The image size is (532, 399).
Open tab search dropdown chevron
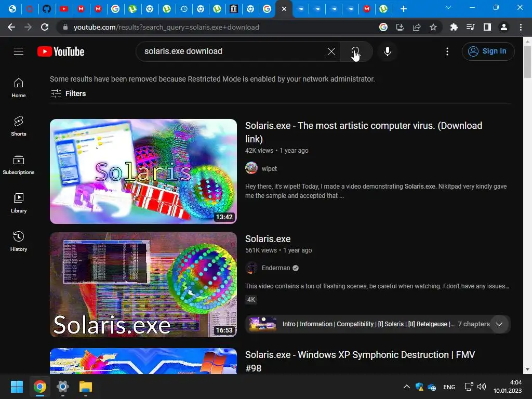[448, 7]
